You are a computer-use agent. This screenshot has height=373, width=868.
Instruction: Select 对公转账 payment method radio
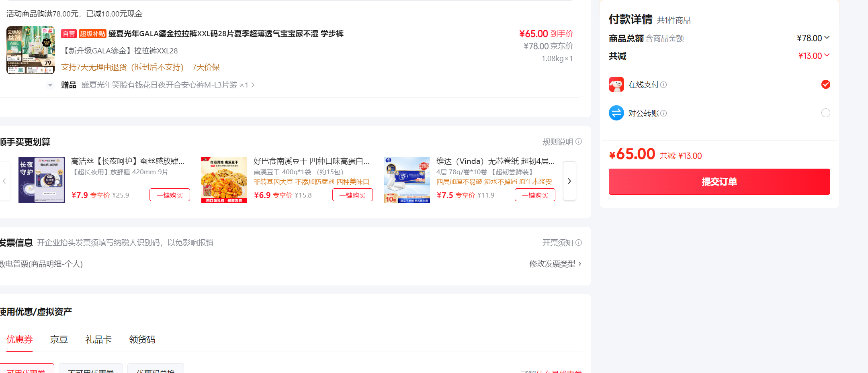click(826, 113)
